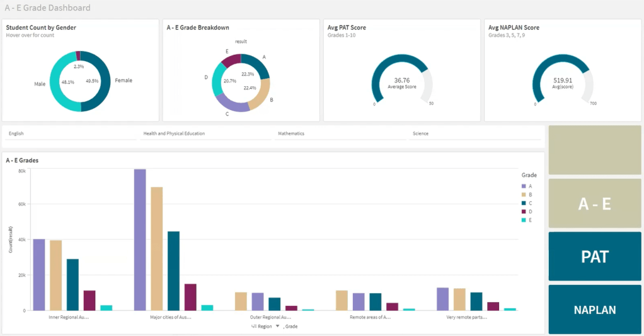Viewport: 644px width, 336px height.
Task: Click the Avg PAT Score gauge value
Action: (401, 81)
